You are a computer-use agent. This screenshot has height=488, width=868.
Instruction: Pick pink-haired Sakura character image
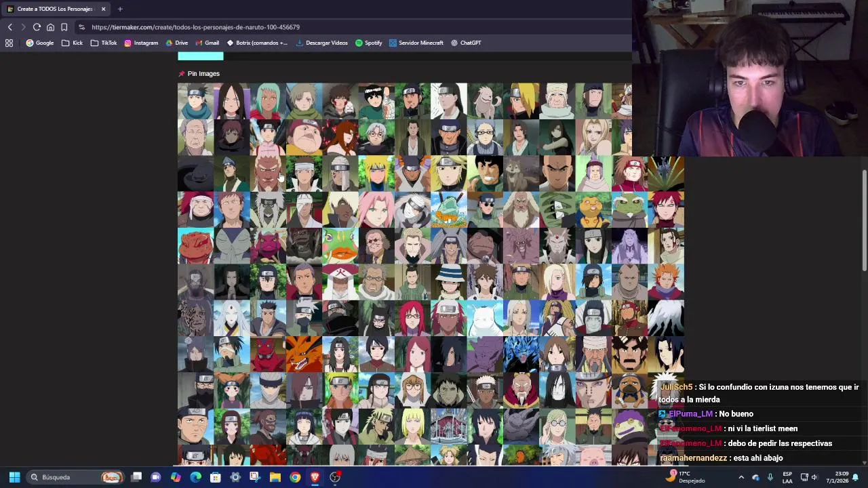click(x=376, y=209)
